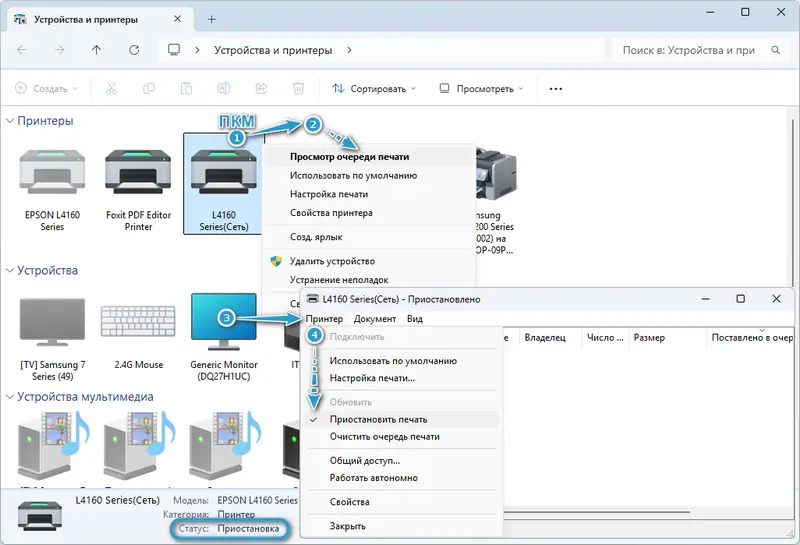Click the Paste clipboard icon in toolbar
Screen dimensions: 800x545
186,89
